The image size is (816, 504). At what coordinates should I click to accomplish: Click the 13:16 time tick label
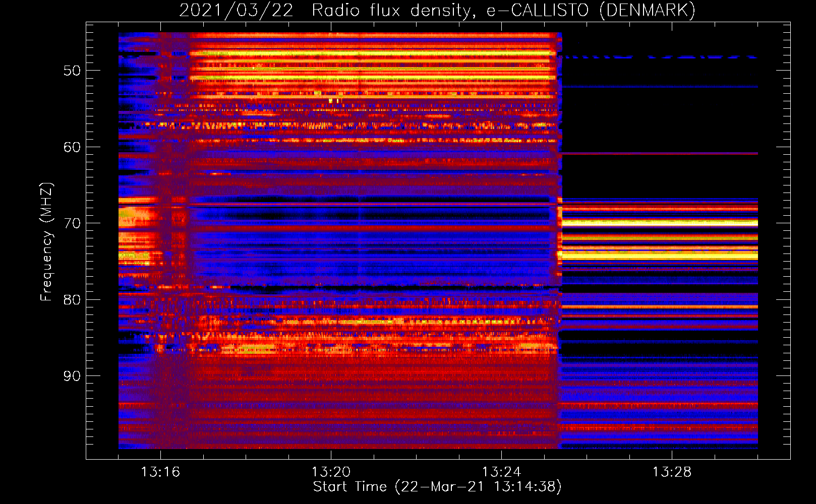coord(160,472)
